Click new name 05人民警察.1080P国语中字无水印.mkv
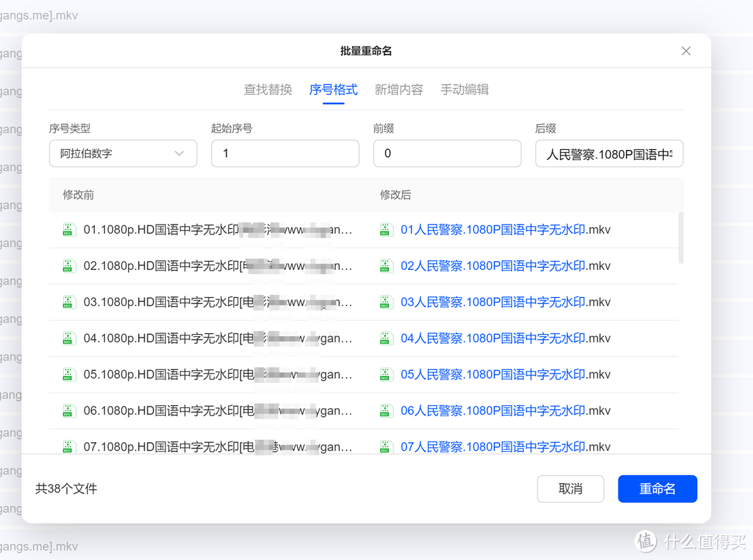Image resolution: width=753 pixels, height=560 pixels. click(505, 374)
